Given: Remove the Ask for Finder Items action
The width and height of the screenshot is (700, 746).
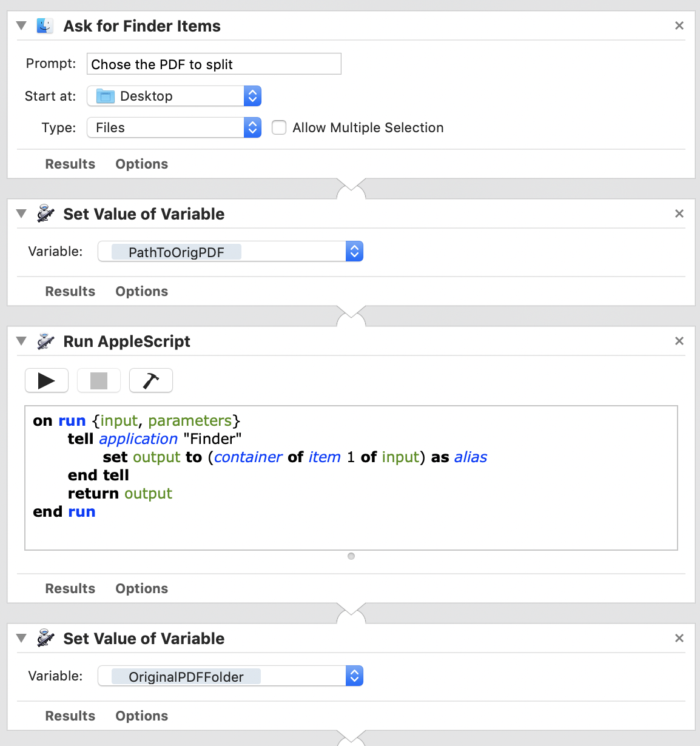Looking at the screenshot, I should (x=679, y=25).
